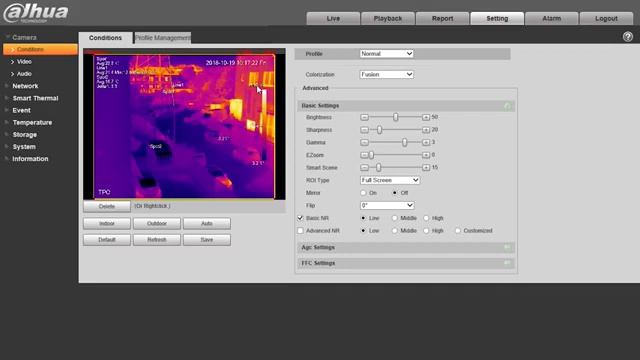
Task: Click the Auto button
Action: [207, 224]
